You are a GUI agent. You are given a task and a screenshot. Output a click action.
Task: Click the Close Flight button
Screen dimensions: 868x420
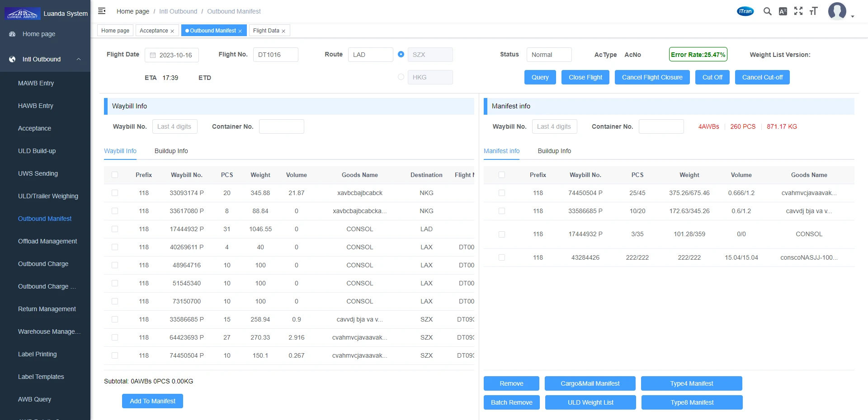point(585,77)
